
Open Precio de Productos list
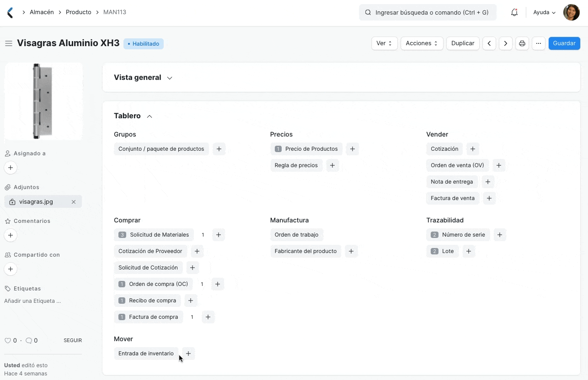[x=306, y=149]
